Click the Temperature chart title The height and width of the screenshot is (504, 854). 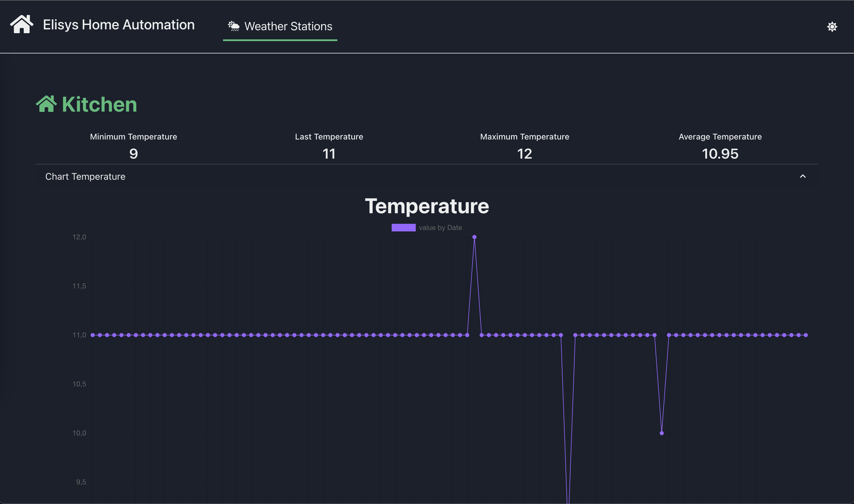(427, 206)
